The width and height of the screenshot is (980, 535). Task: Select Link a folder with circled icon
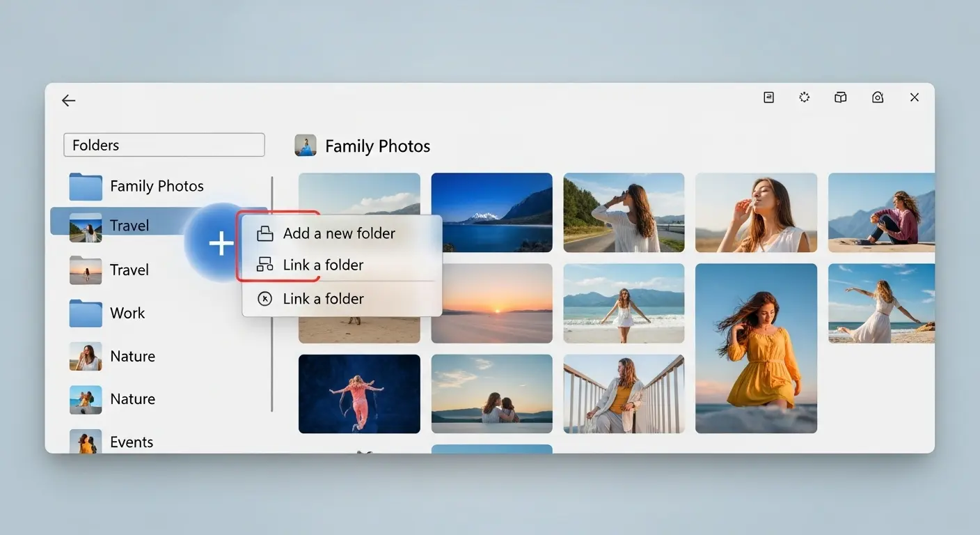coord(323,299)
